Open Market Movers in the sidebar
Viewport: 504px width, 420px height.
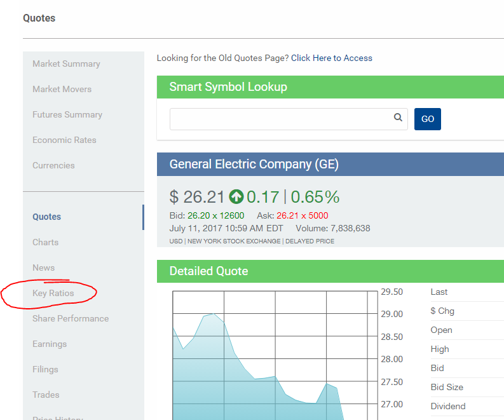coord(62,89)
